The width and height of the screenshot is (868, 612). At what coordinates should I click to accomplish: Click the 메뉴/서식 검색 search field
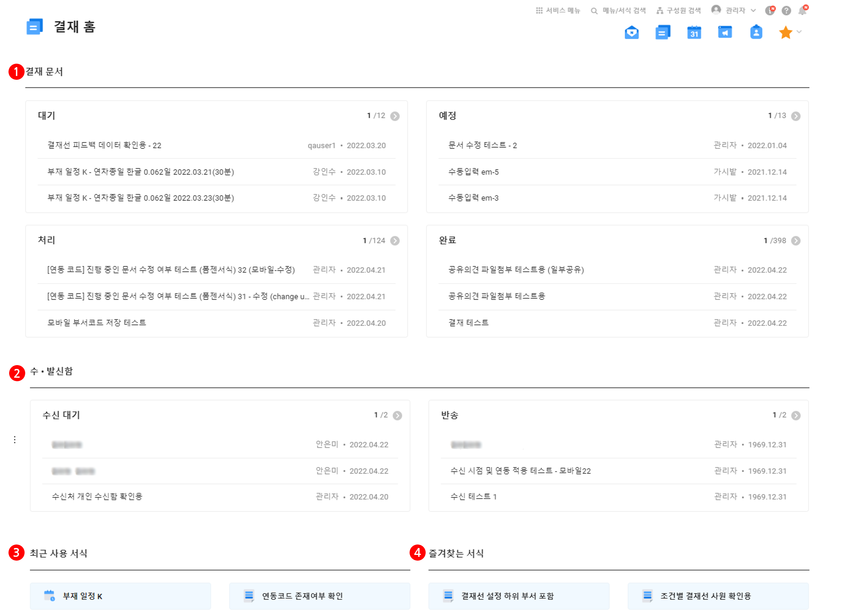coord(618,11)
